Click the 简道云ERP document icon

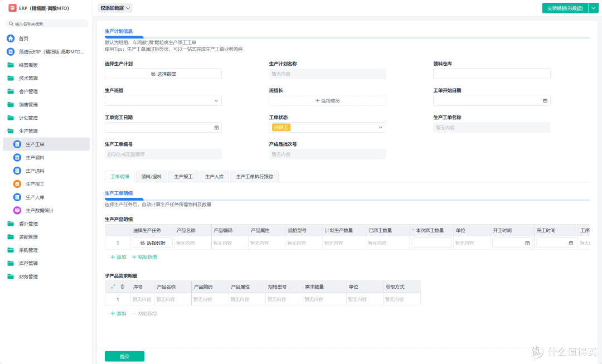(11, 51)
